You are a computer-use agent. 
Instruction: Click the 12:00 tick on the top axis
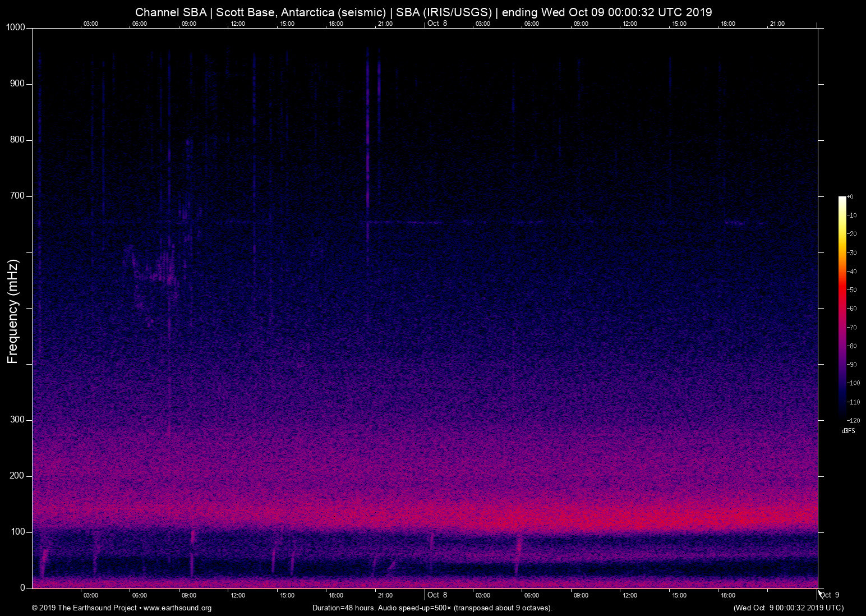(x=238, y=24)
